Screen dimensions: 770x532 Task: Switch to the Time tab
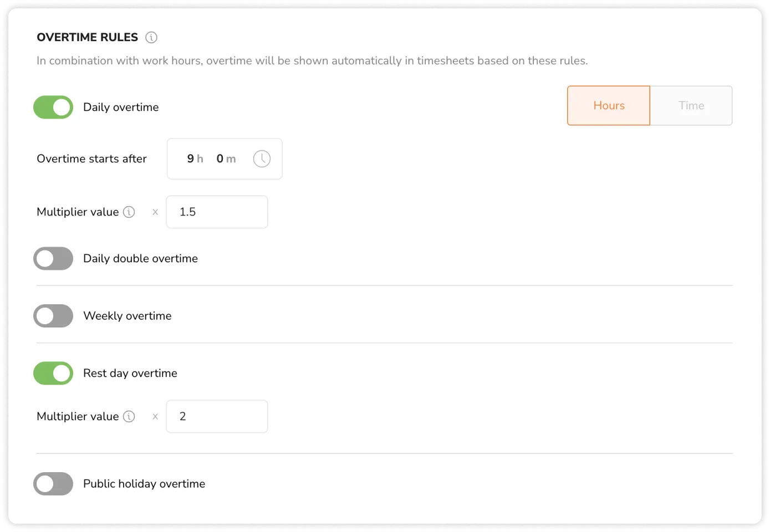691,106
